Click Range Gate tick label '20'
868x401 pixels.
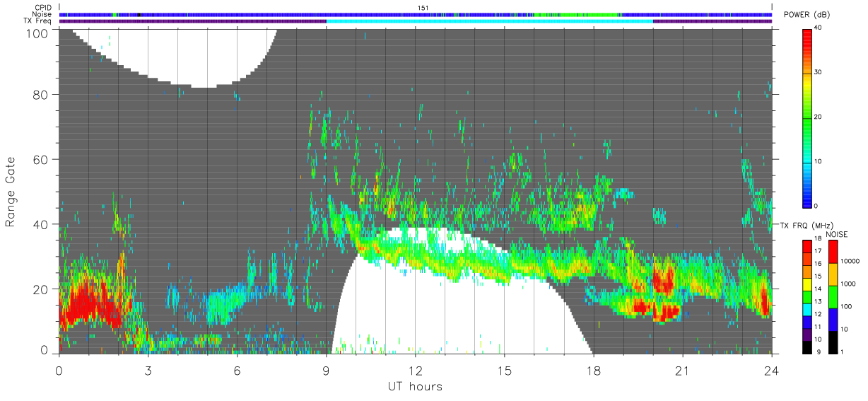[x=42, y=289]
